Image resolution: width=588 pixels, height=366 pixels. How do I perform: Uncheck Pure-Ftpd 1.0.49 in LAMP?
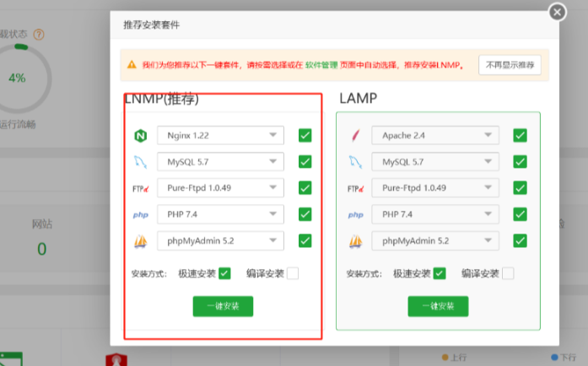(520, 188)
